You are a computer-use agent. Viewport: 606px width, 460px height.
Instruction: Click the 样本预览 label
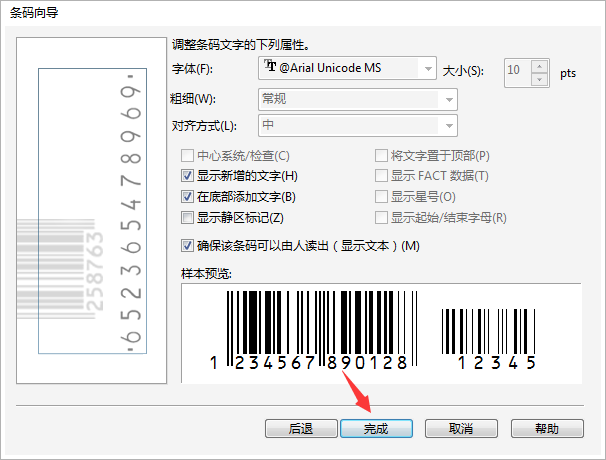click(x=206, y=274)
